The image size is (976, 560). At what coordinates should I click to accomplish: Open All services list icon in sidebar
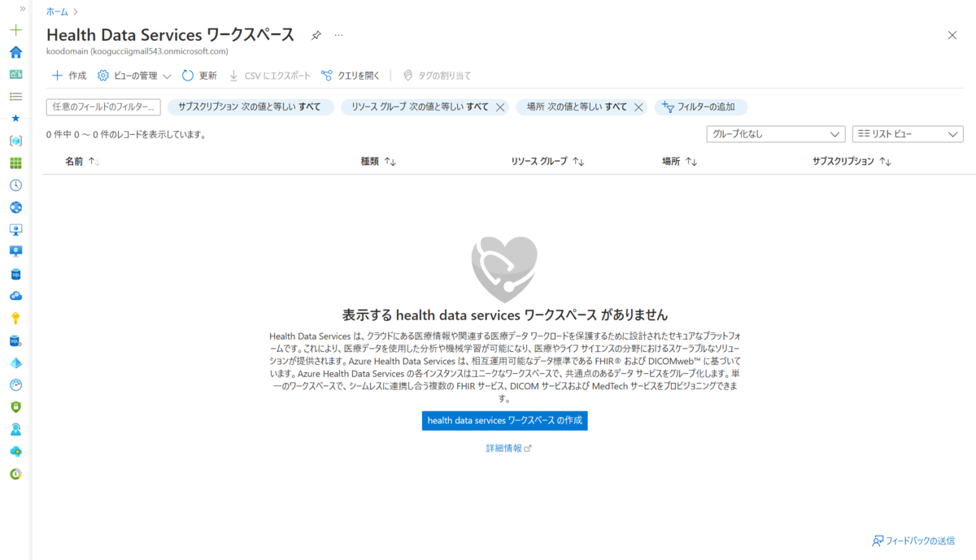(x=15, y=96)
